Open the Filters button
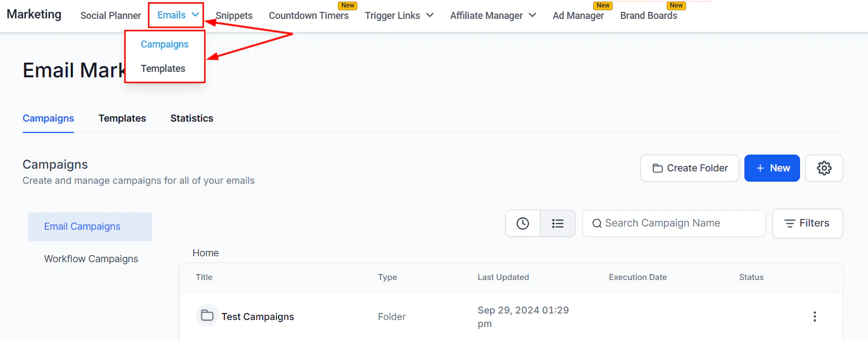This screenshot has height=340, width=868. [808, 223]
